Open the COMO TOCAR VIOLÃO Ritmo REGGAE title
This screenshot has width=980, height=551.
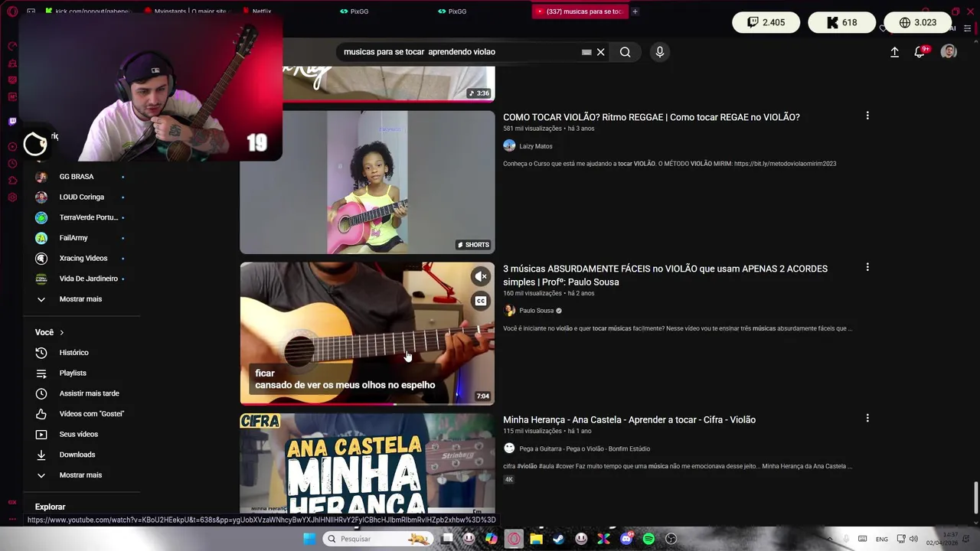pos(652,117)
